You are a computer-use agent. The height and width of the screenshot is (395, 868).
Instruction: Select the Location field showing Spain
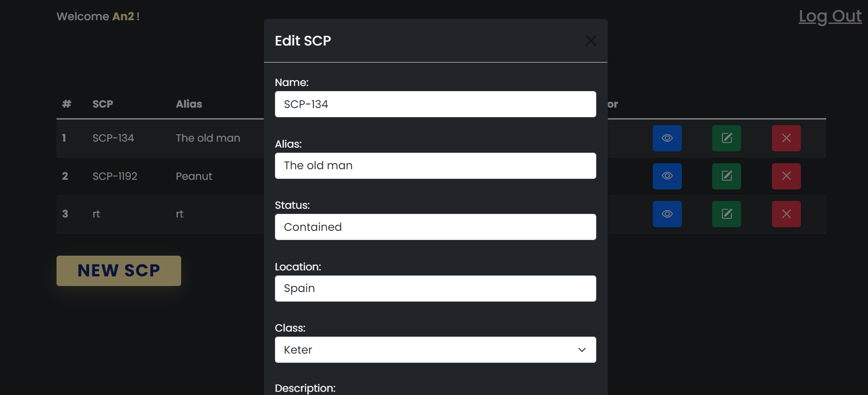tap(435, 288)
